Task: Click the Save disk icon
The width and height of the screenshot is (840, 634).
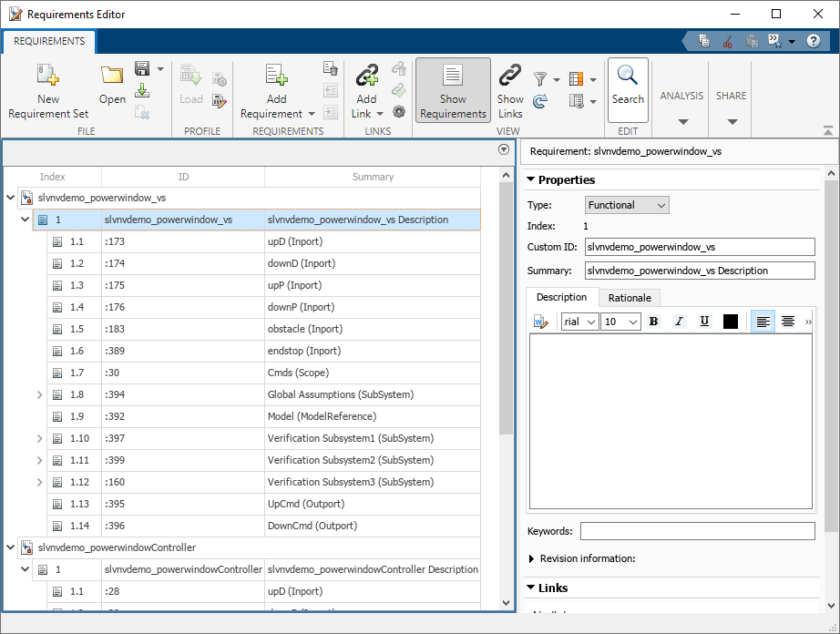Action: [x=142, y=69]
